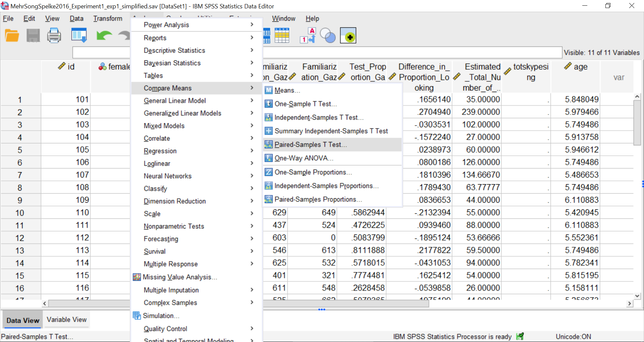Click the Simulation menu icon

[137, 316]
